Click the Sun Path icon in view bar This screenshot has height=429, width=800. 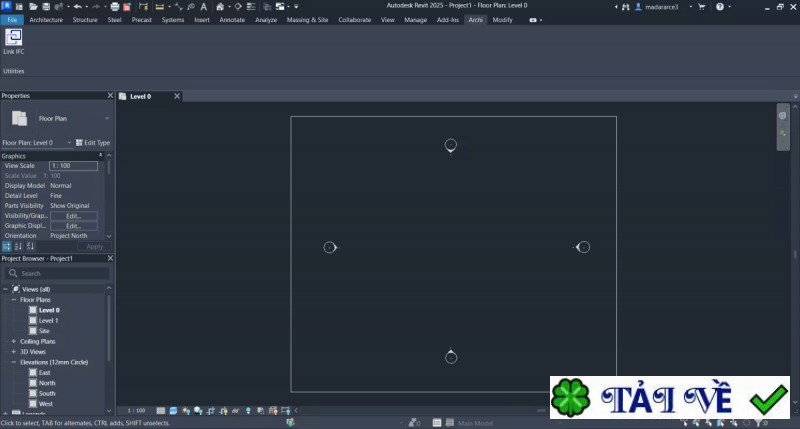pos(186,411)
